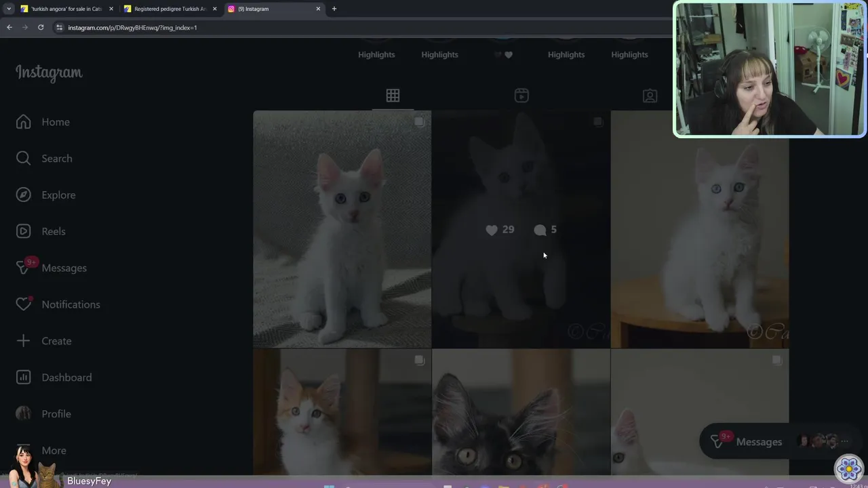
Task: Open the Home icon in sidebar
Action: pyautogui.click(x=23, y=122)
